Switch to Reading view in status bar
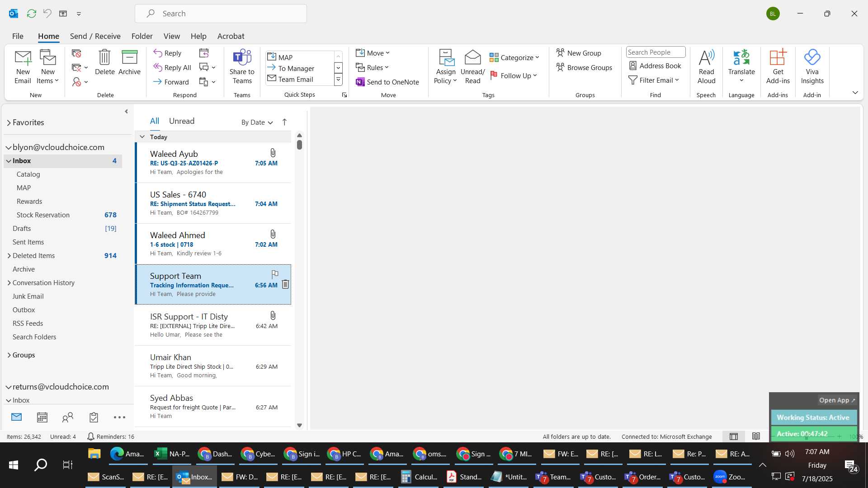 pos(756,436)
